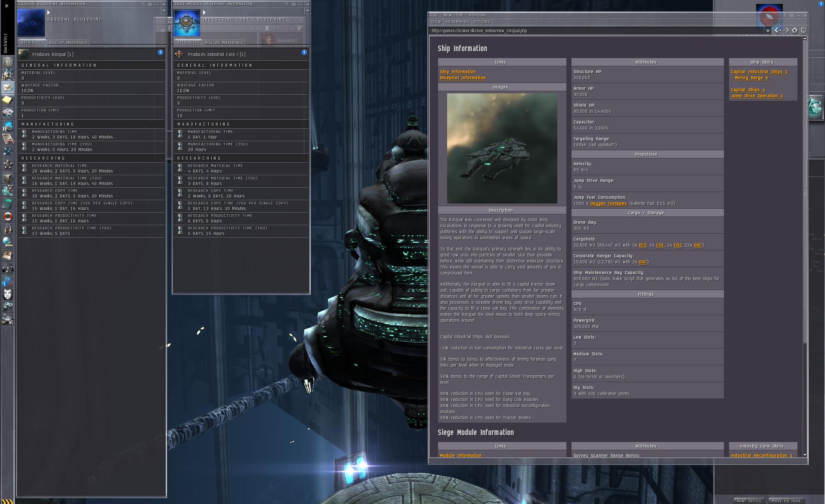
Task: Click the dashed-square arrow icon in browser toolbar
Action: click(803, 31)
